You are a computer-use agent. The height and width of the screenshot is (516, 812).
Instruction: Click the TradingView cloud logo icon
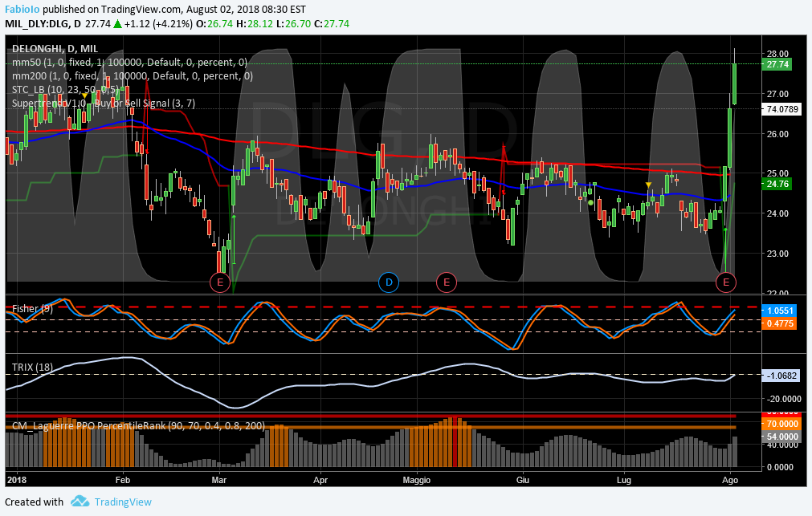coord(80,501)
